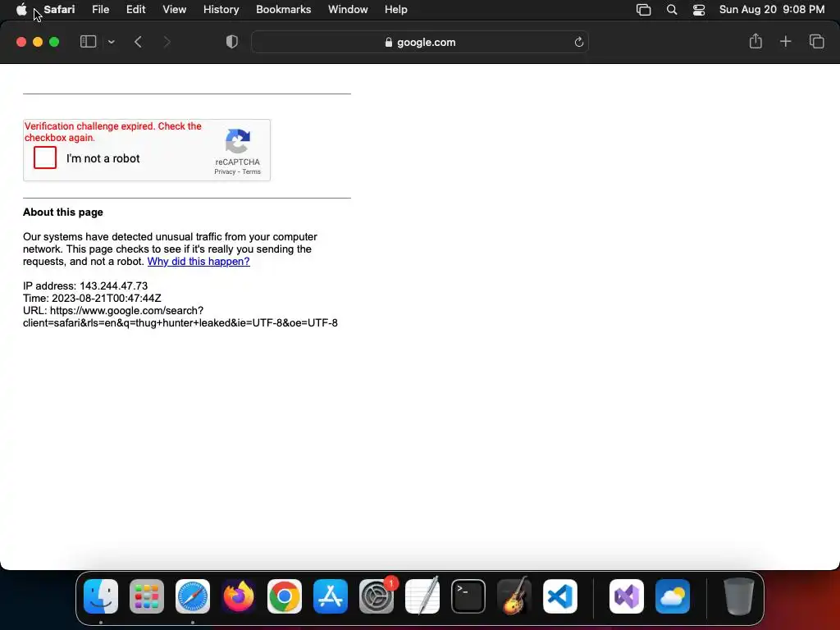Viewport: 840px width, 630px height.
Task: Launch Visual Studio Code from the dock
Action: point(560,596)
